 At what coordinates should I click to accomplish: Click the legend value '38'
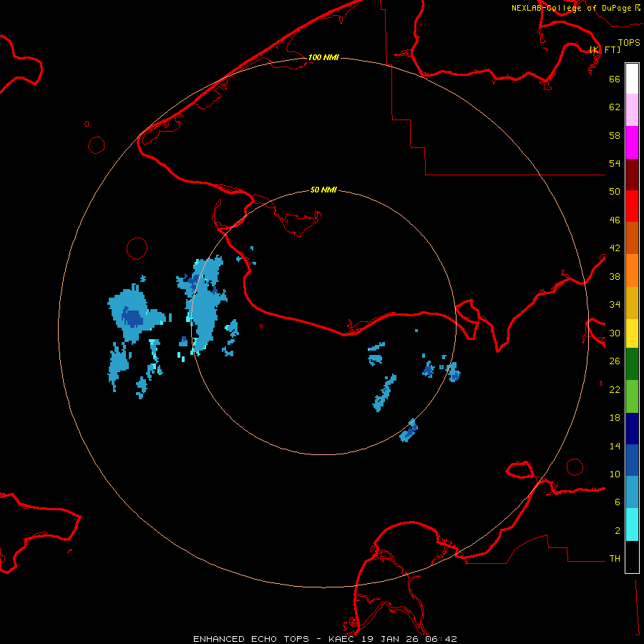pyautogui.click(x=615, y=276)
